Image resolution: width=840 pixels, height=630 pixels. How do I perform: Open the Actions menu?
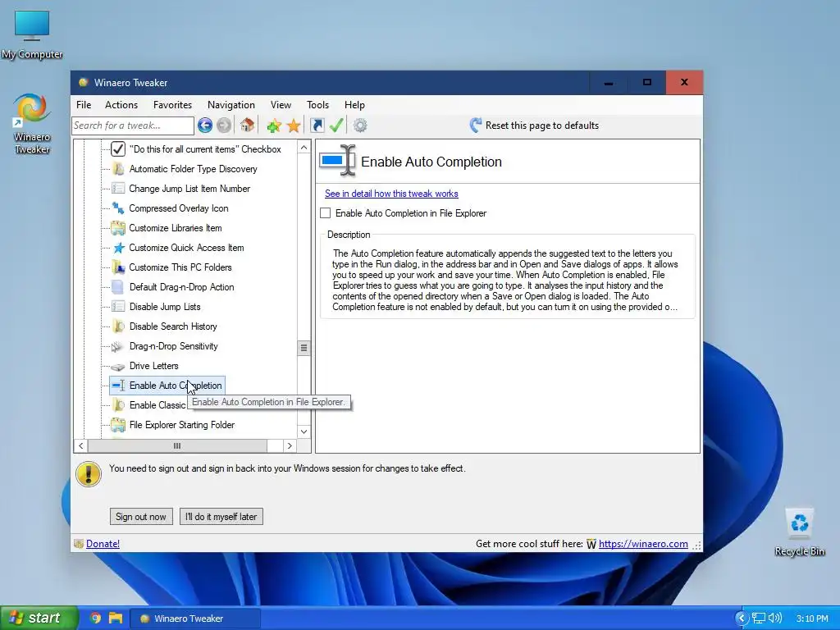pos(121,105)
